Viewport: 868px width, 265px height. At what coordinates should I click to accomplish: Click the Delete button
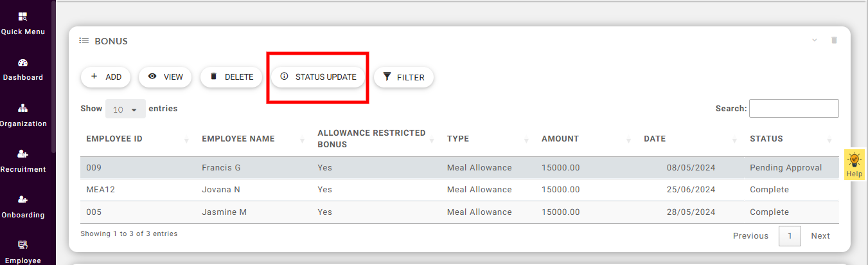coord(231,77)
